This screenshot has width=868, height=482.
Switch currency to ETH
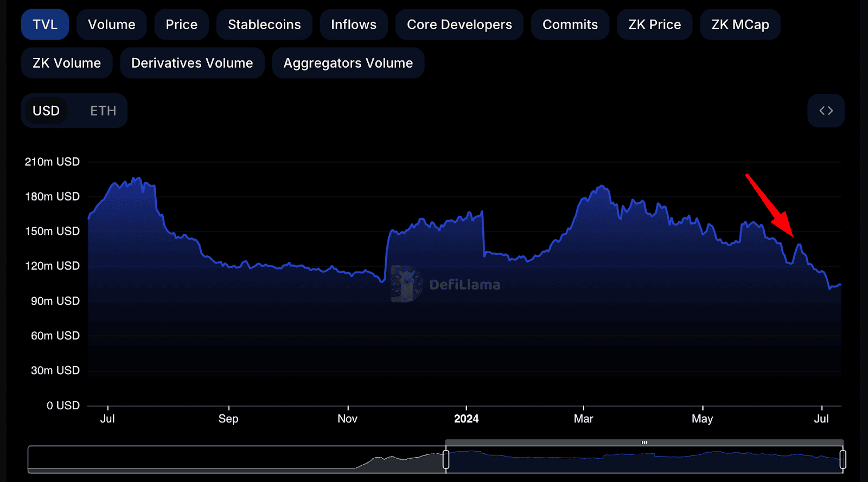point(103,111)
